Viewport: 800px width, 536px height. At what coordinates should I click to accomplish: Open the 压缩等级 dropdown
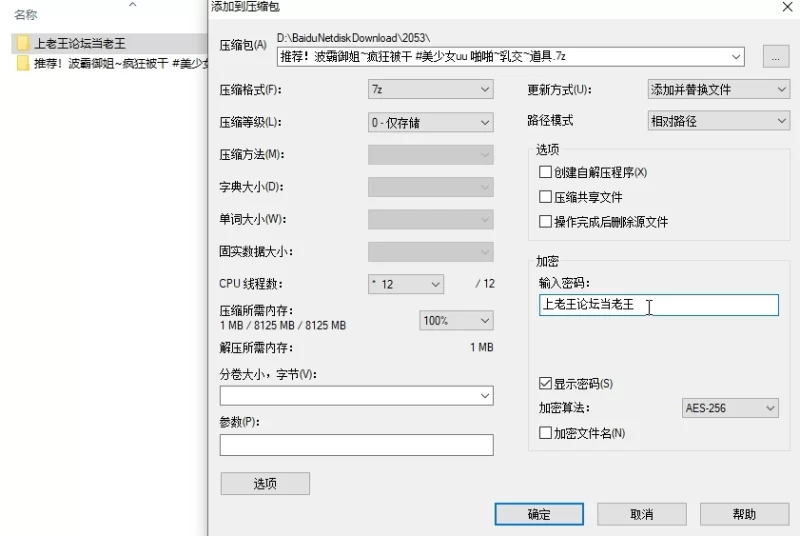(x=430, y=122)
